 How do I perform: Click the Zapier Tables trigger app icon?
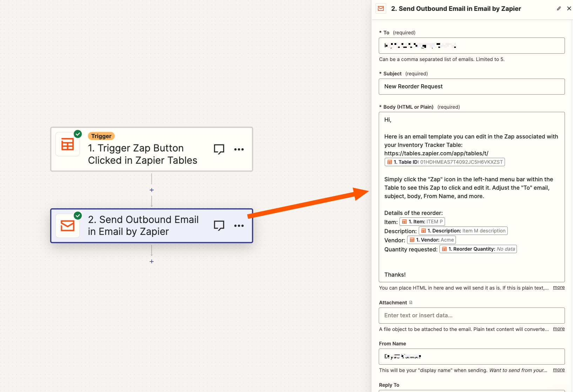[x=68, y=144]
